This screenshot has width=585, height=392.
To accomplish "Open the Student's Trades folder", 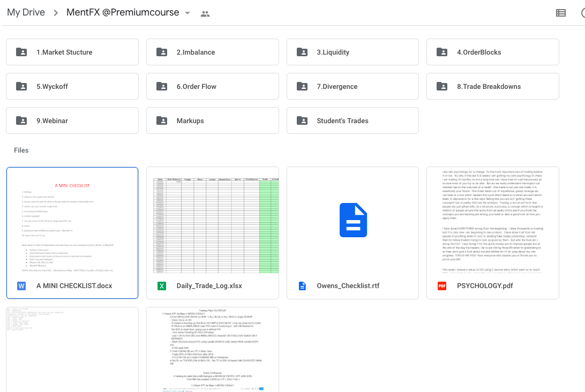I will pos(352,120).
